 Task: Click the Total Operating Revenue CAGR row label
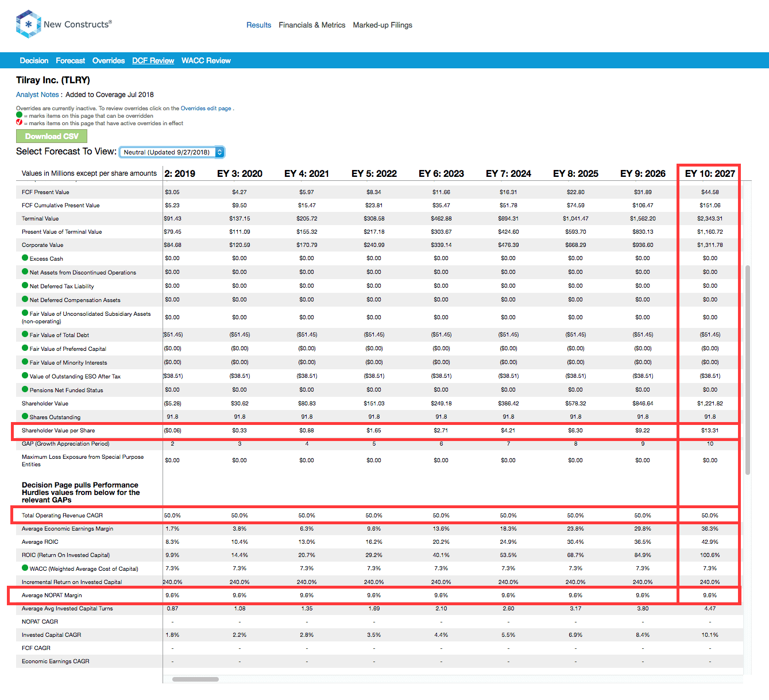[x=63, y=516]
